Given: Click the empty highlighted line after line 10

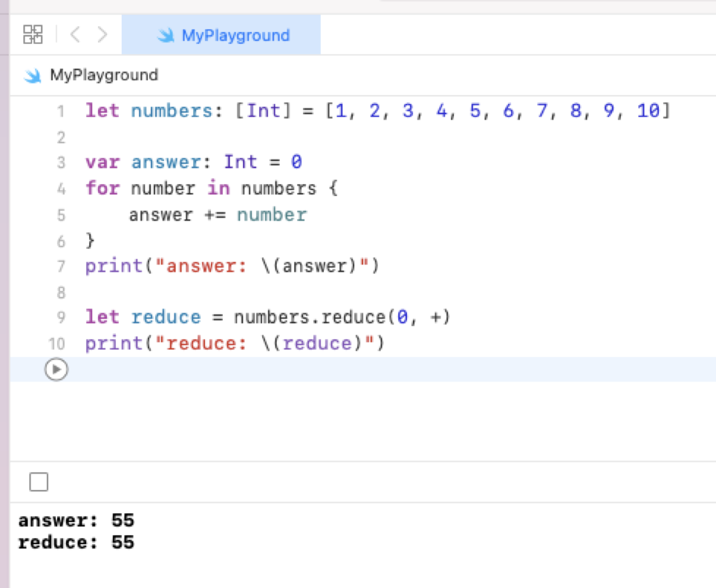Looking at the screenshot, I should coord(363,369).
